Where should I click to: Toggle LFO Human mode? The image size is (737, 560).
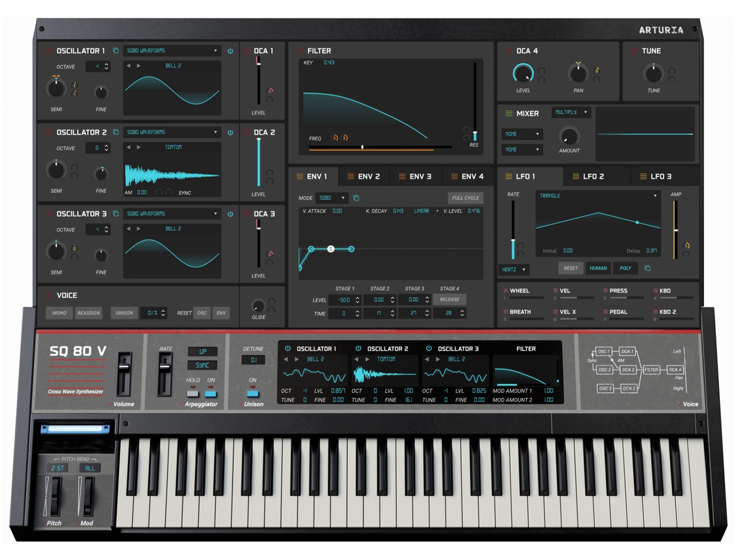[598, 268]
